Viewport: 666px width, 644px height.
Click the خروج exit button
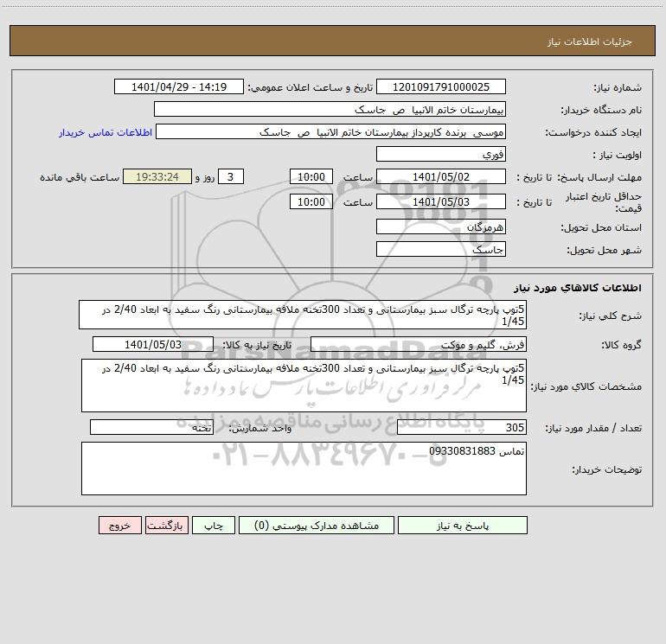(119, 525)
